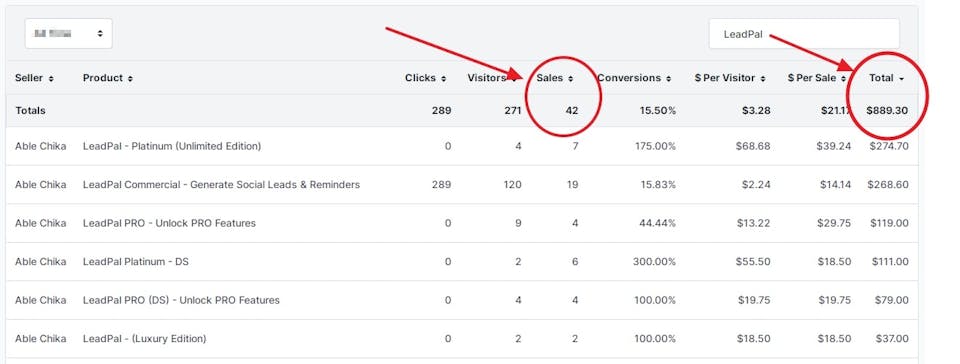Click visitors count 120 in Commercial row

tap(513, 184)
